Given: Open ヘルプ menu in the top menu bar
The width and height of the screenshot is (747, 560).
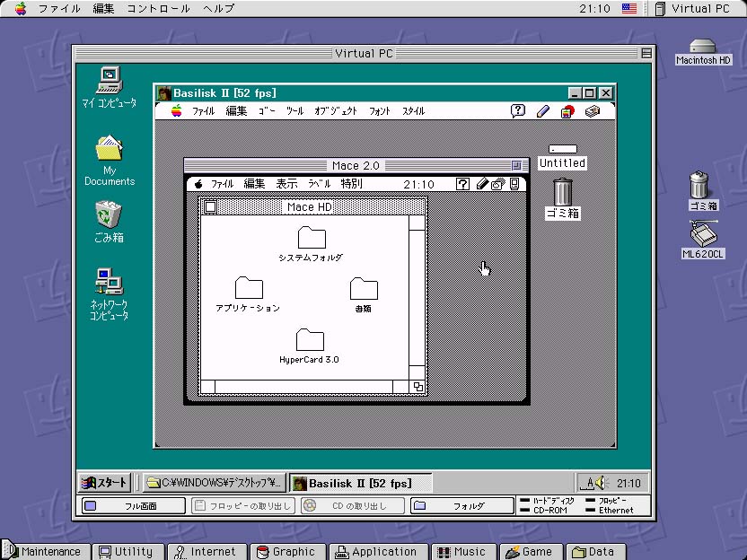Looking at the screenshot, I should pyautogui.click(x=219, y=9).
